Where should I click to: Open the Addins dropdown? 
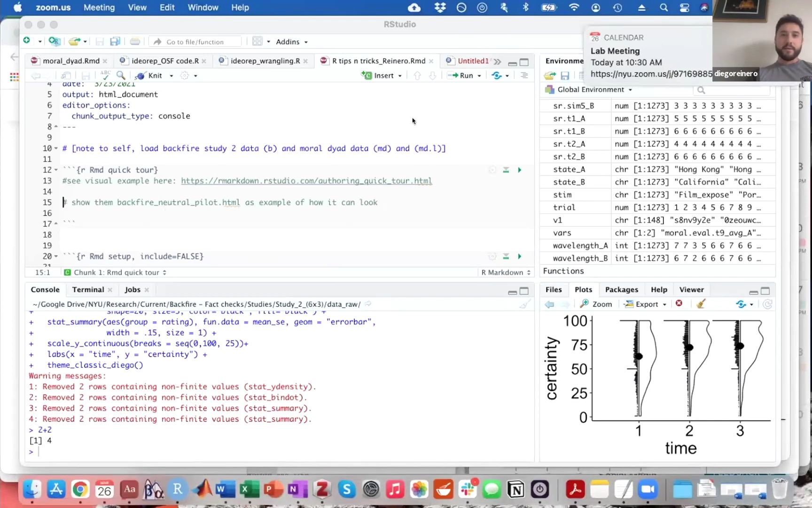coord(292,42)
